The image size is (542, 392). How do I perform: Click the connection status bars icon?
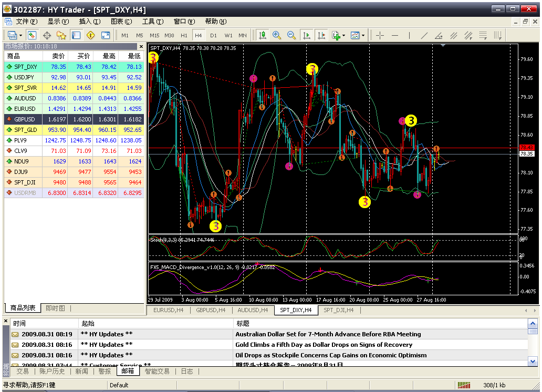point(464,385)
